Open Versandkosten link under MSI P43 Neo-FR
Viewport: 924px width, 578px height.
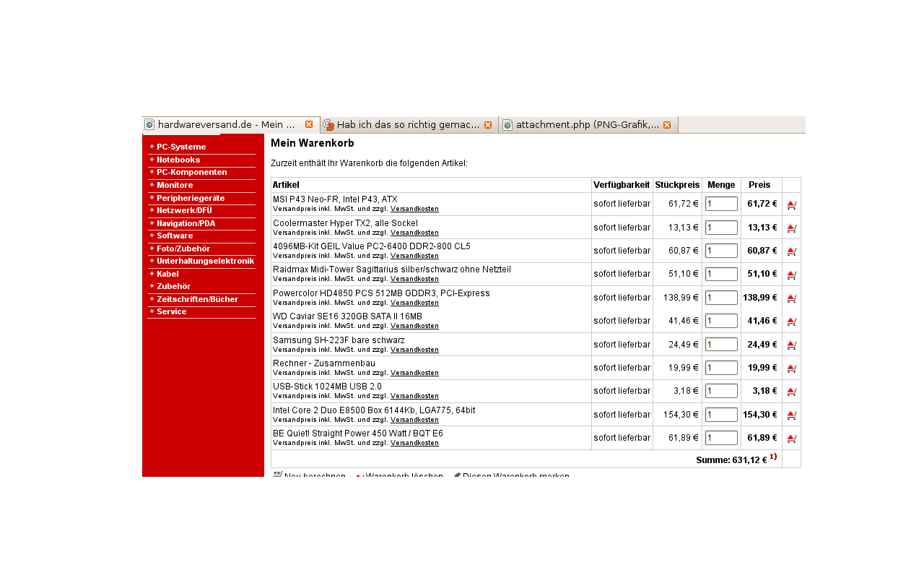(x=414, y=209)
